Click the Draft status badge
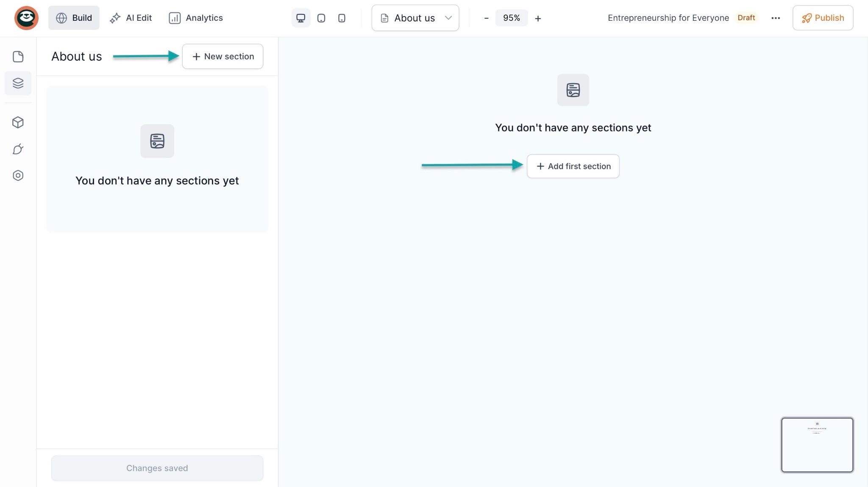 [x=746, y=18]
